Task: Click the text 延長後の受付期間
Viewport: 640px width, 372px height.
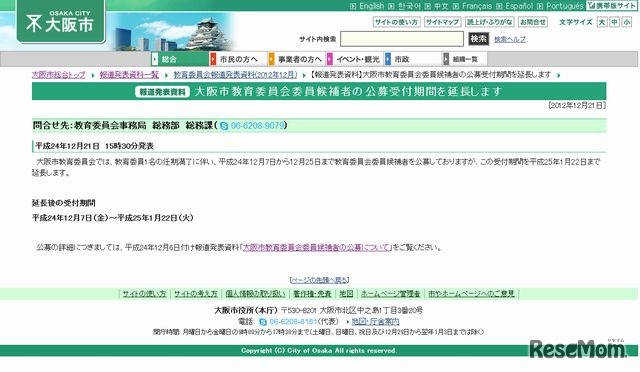Action: [64, 203]
